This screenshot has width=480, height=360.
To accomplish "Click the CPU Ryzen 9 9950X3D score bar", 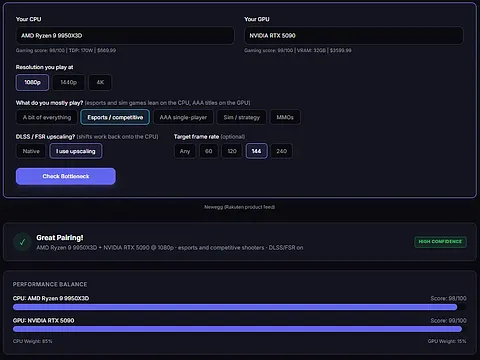I will pyautogui.click(x=240, y=307).
